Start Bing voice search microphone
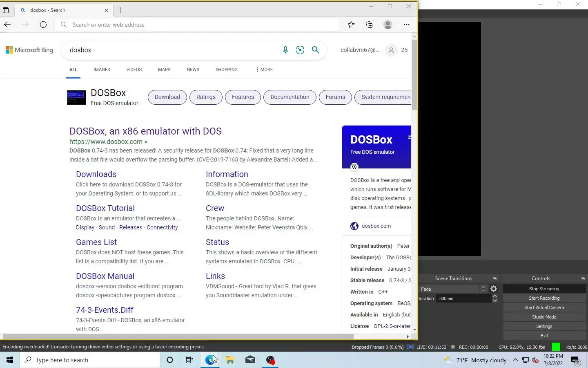 click(x=285, y=50)
